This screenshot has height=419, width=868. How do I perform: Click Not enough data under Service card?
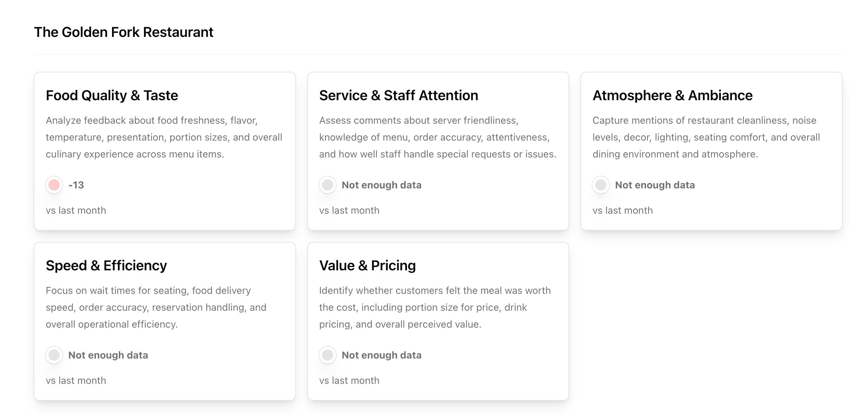point(382,185)
